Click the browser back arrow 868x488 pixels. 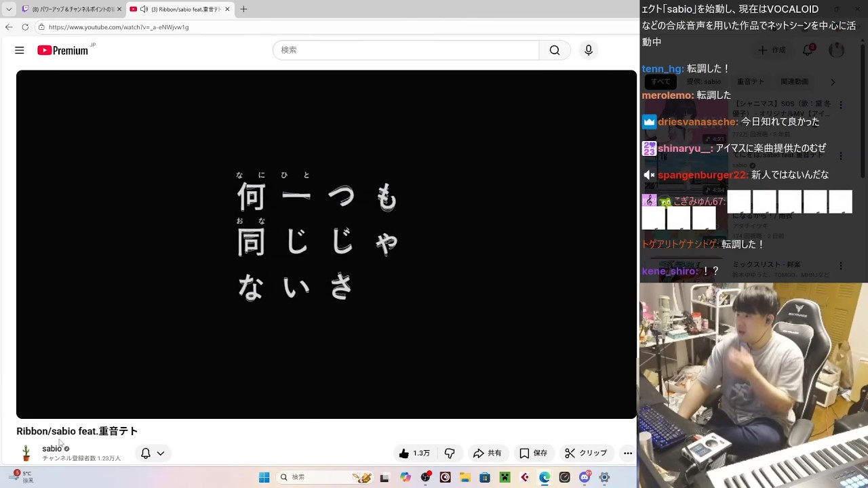coord(9,27)
